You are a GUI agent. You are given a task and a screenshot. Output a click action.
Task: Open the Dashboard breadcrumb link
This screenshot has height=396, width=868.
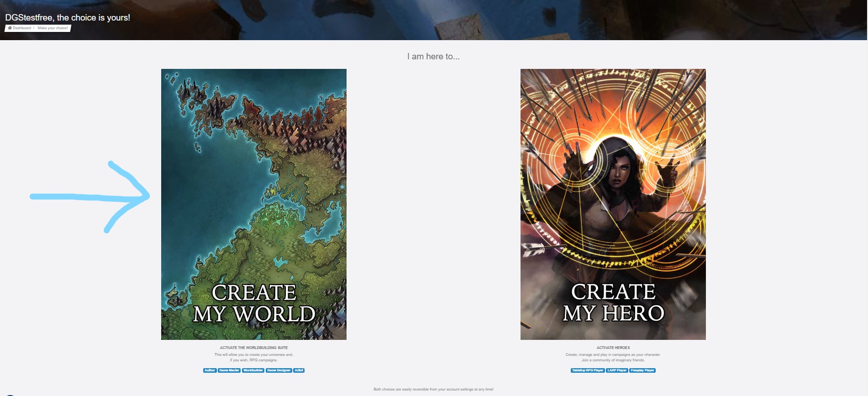click(22, 28)
